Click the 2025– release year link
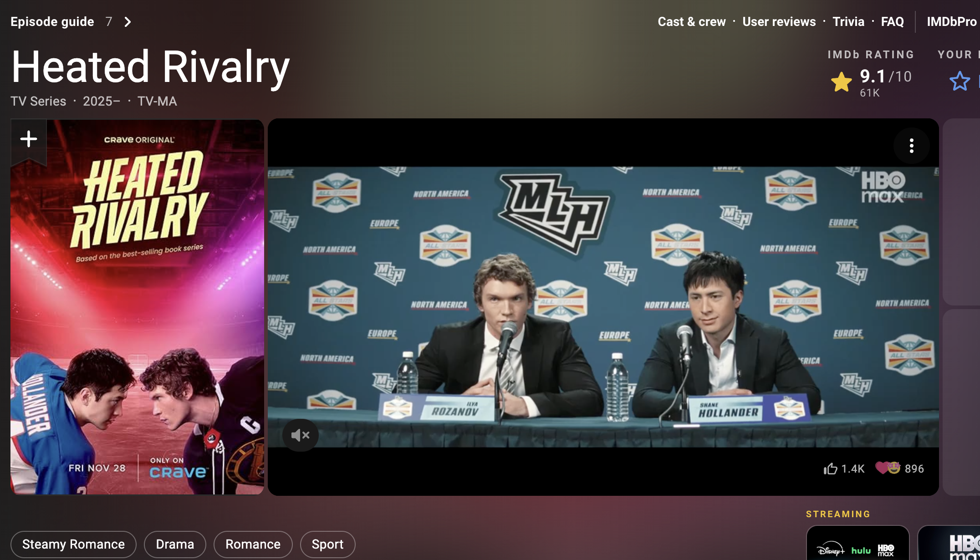The image size is (980, 560). coord(102,101)
